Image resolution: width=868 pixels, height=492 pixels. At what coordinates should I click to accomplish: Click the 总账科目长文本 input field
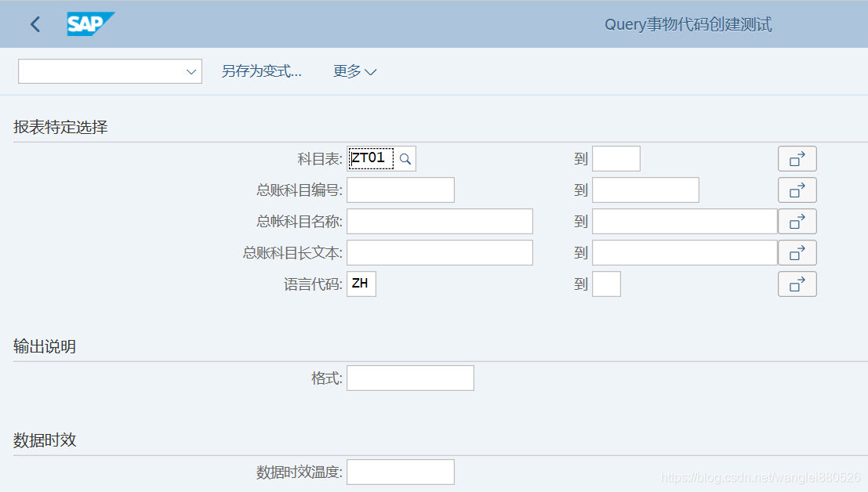439,252
